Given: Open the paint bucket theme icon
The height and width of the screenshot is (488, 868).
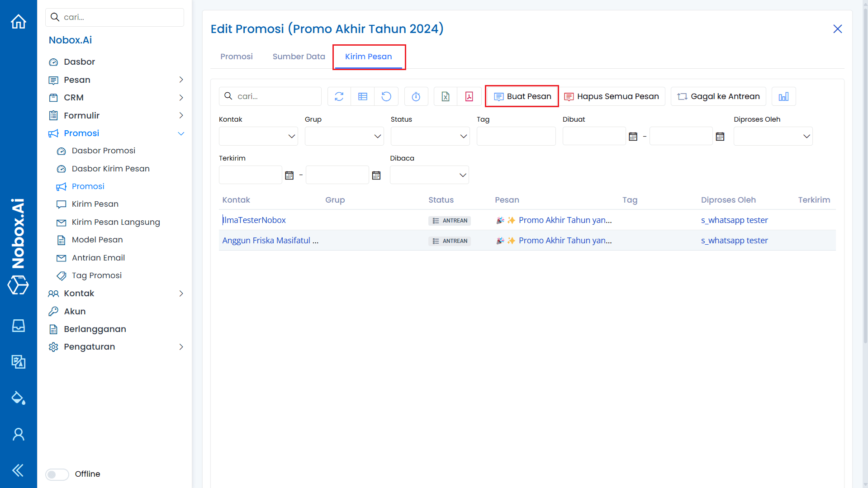Looking at the screenshot, I should click(x=19, y=398).
